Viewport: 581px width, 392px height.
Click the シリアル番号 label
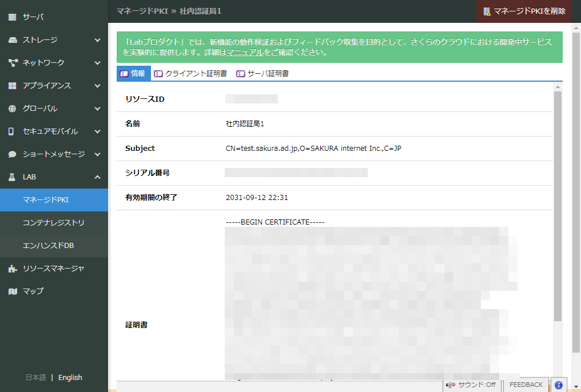pos(148,173)
